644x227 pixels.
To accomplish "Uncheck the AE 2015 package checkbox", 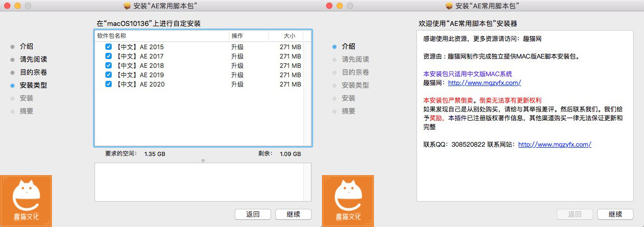I will point(109,47).
